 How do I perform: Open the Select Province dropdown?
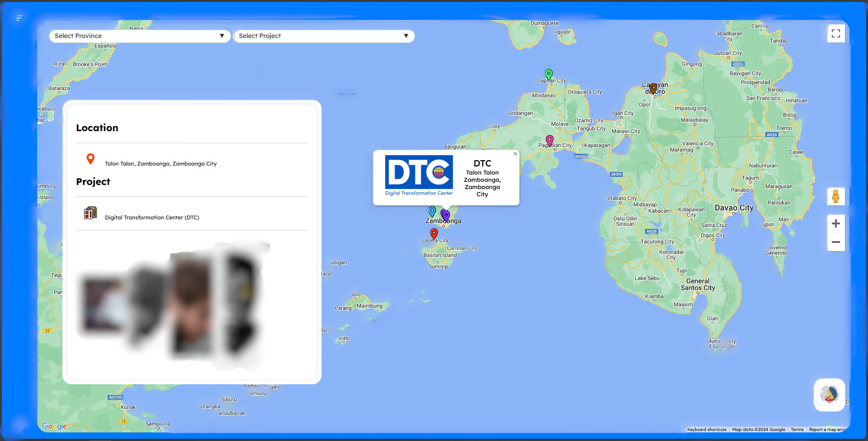pyautogui.click(x=140, y=36)
